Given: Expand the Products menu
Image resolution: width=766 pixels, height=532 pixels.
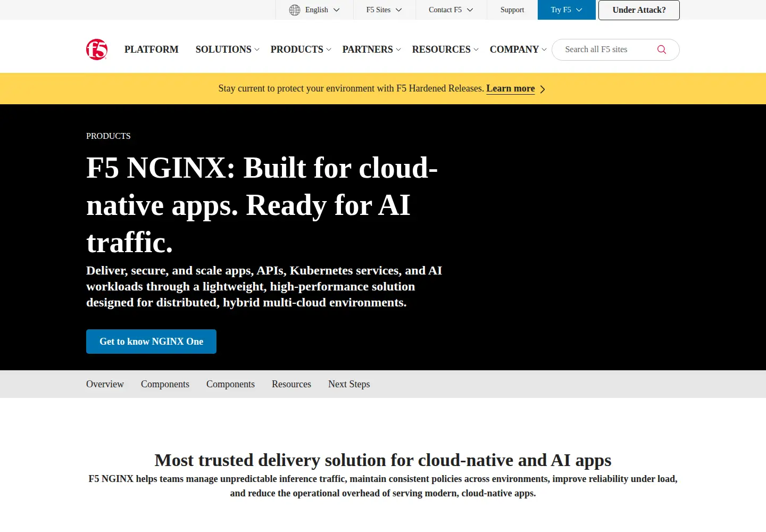Looking at the screenshot, I should [x=301, y=49].
